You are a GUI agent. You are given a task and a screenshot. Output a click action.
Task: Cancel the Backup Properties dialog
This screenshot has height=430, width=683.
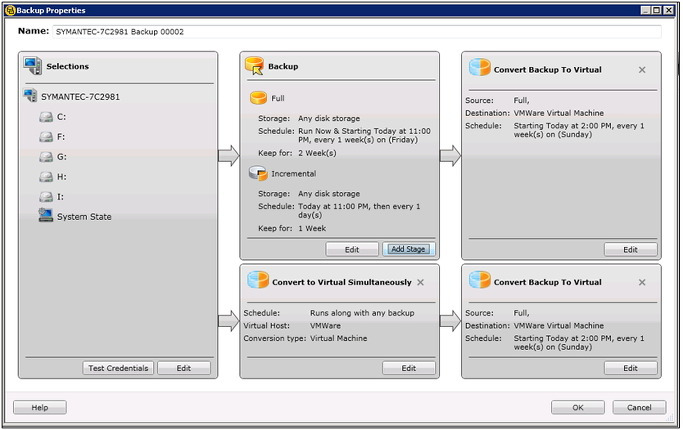(x=639, y=407)
